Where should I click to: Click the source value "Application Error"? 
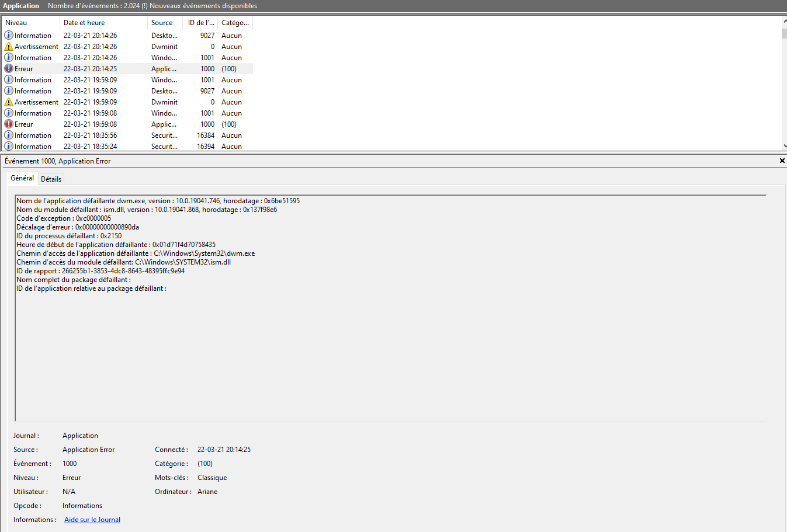(x=89, y=450)
